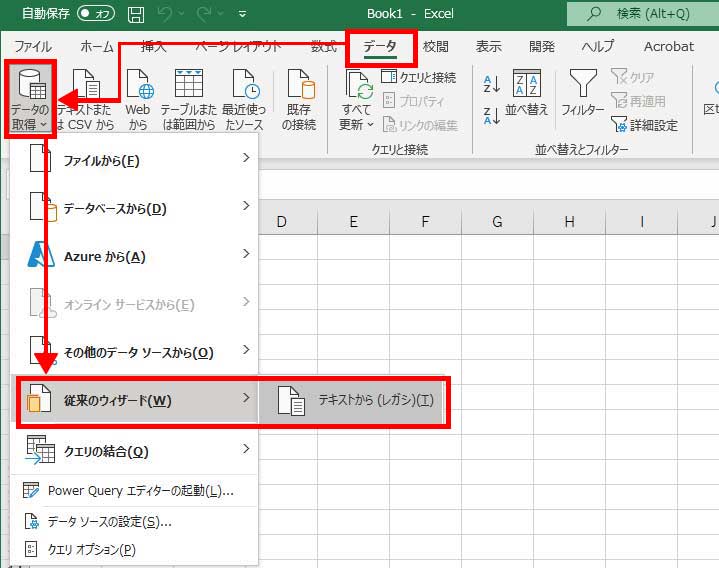Expand Azure から(A) submenu
The width and height of the screenshot is (719, 568).
[x=134, y=256]
